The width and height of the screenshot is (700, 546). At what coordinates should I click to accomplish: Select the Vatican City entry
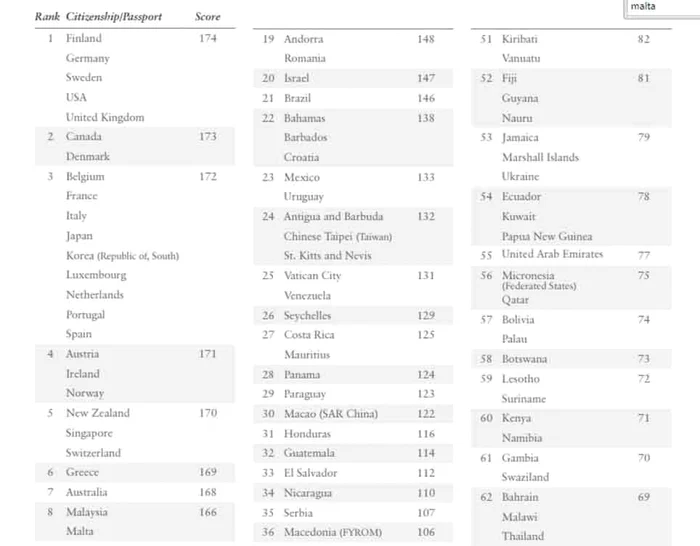click(312, 275)
